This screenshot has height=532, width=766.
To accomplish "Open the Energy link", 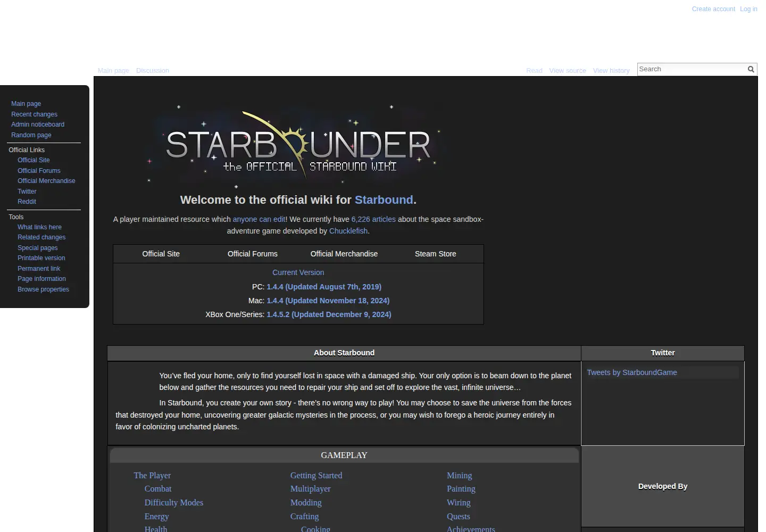I will pos(156,517).
